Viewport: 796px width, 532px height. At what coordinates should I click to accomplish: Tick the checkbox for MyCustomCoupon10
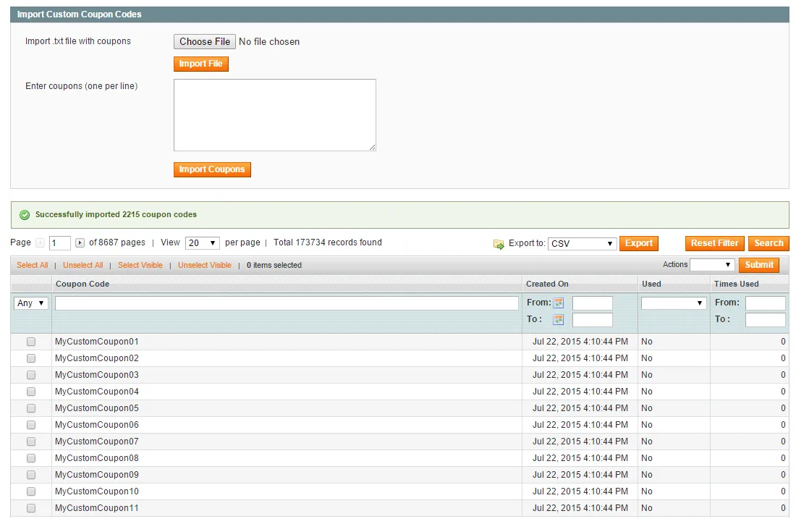[x=31, y=491]
